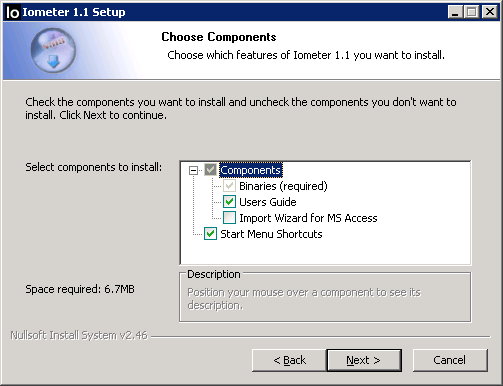Click the NSIS installer logo in the header
503x386 pixels.
pyautogui.click(x=53, y=51)
